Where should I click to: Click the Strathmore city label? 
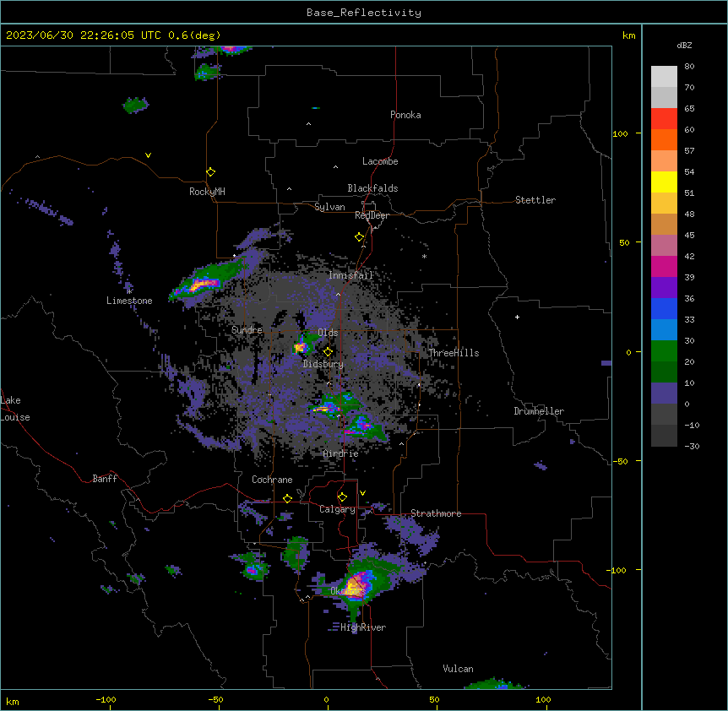[x=436, y=513]
